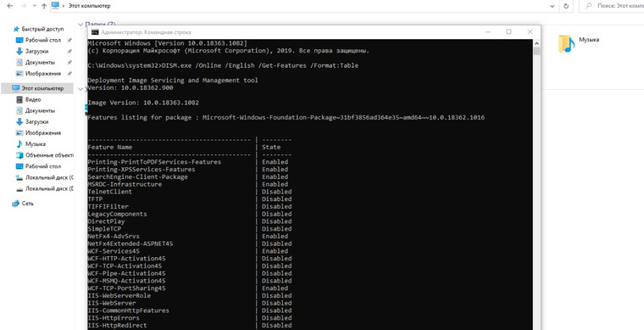Click the DirectPlay feature name
The image size is (644, 330).
(x=106, y=221)
